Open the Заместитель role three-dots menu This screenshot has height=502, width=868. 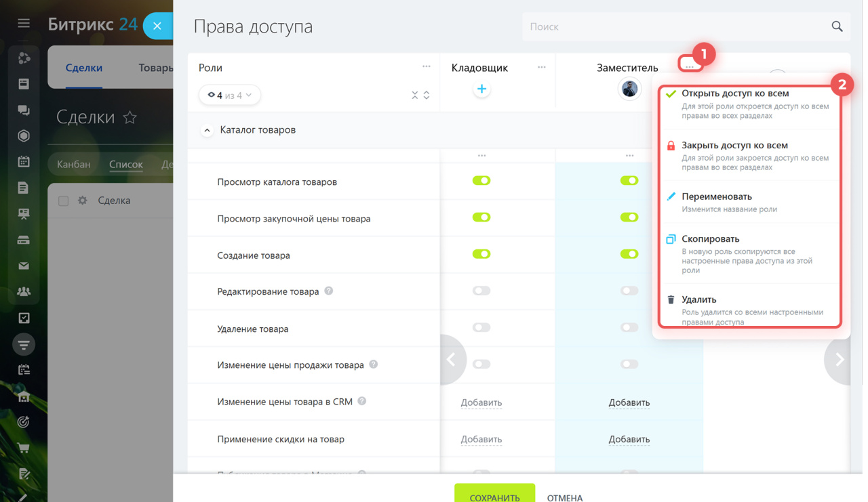690,66
